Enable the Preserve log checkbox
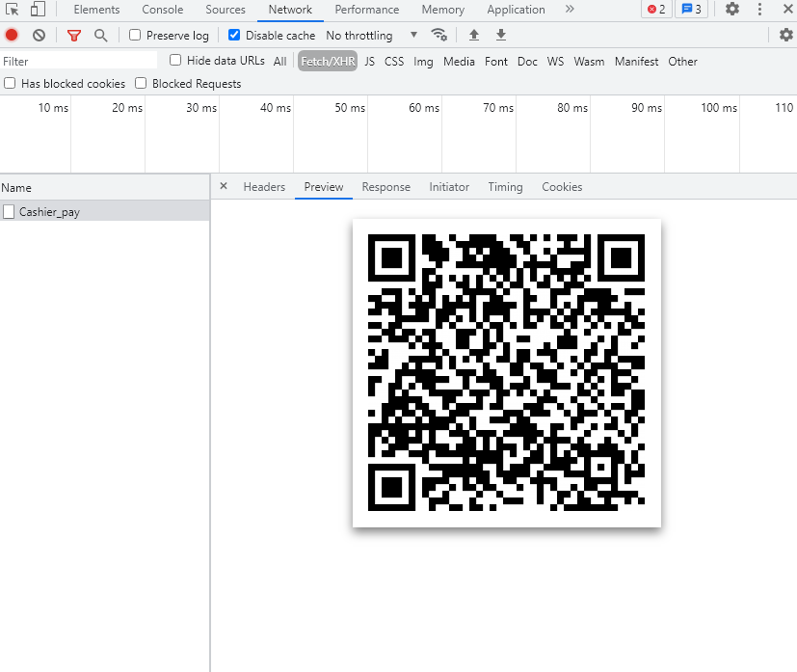The width and height of the screenshot is (797, 672). click(135, 35)
